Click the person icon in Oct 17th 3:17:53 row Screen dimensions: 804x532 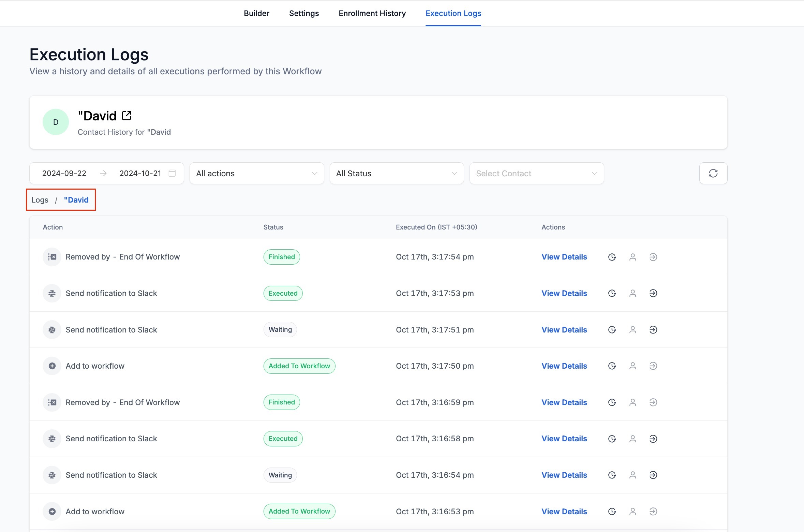[x=632, y=293]
